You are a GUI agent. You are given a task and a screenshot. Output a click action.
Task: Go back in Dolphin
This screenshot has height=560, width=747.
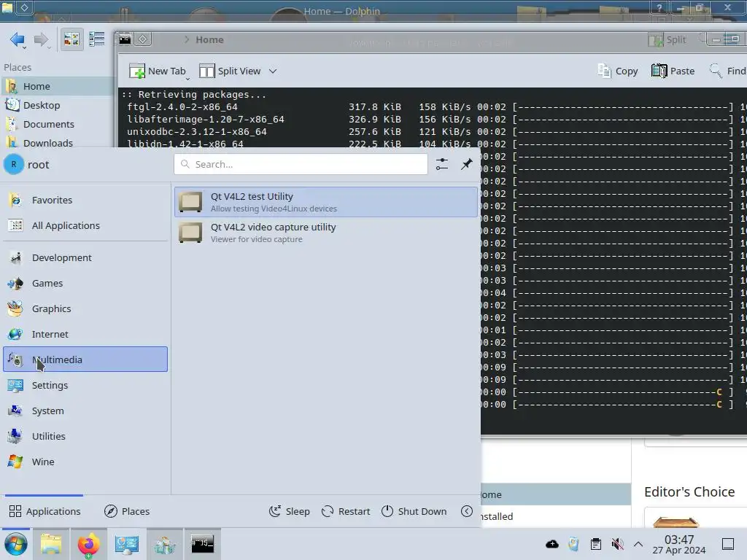click(x=18, y=39)
